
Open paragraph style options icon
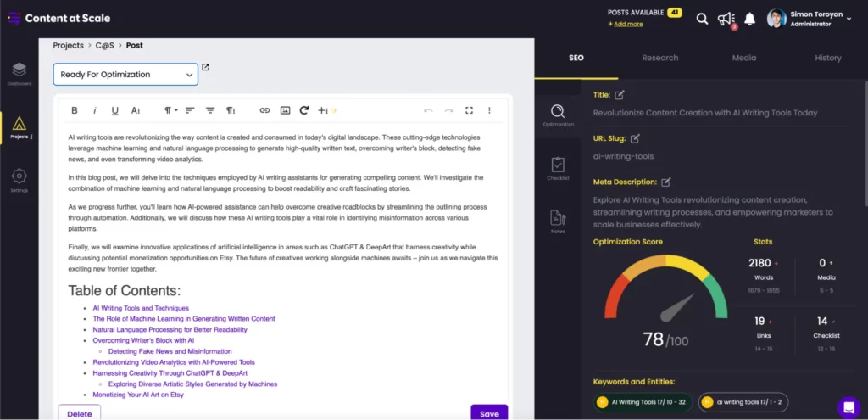point(231,110)
